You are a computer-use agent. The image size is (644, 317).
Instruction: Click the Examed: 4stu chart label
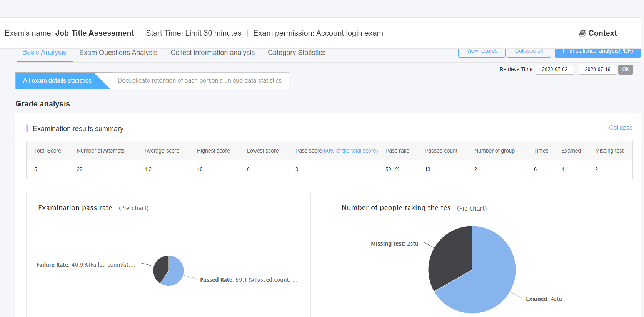point(544,299)
